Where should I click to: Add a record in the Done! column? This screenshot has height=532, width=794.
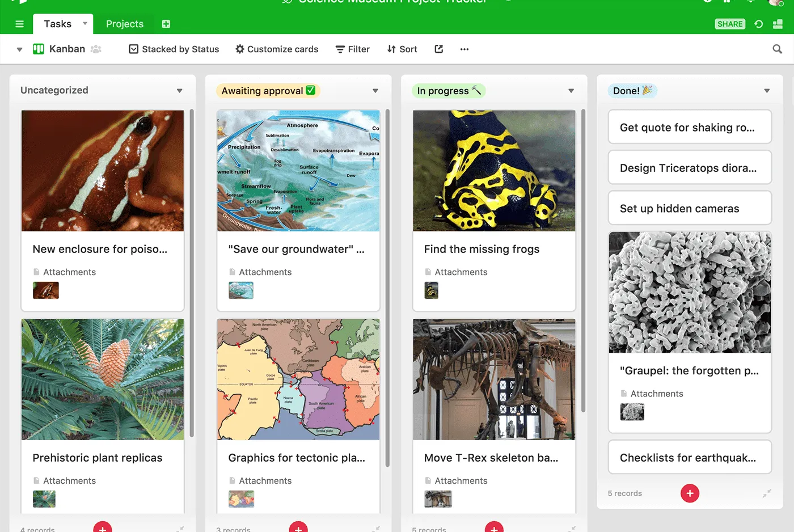pyautogui.click(x=690, y=493)
